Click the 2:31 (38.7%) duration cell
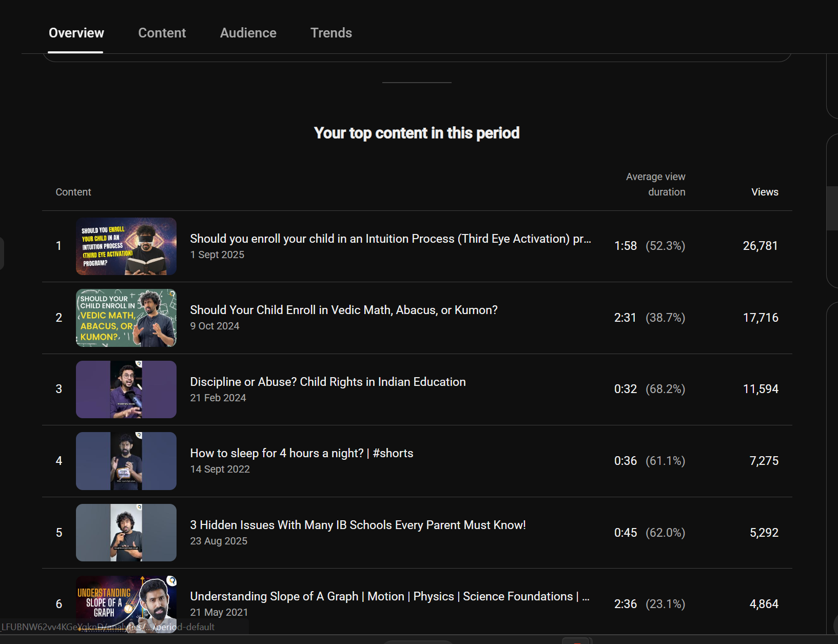 [x=650, y=318]
